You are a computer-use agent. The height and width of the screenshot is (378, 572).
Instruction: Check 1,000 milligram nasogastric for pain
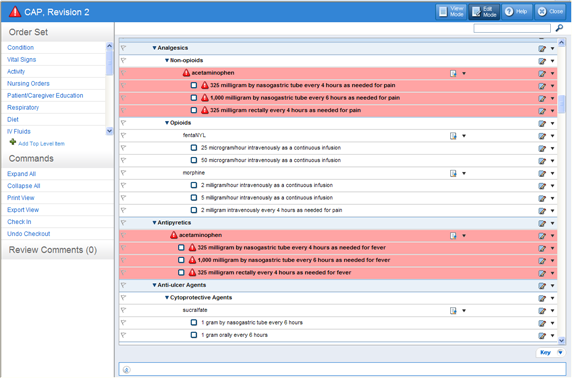pyautogui.click(x=194, y=98)
